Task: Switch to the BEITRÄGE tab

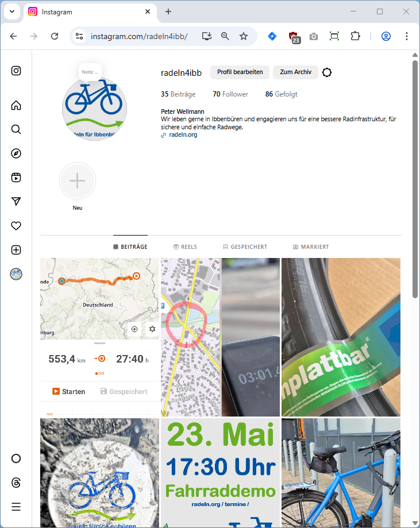Action: click(x=130, y=247)
